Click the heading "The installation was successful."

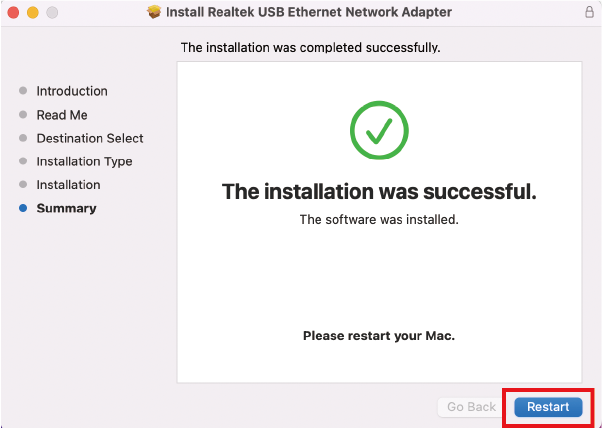coord(379,191)
